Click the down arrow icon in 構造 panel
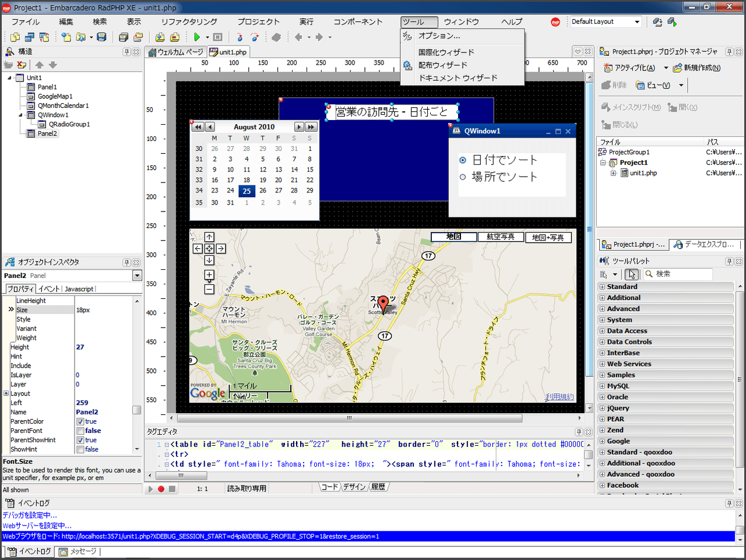Screen dimensions: 746x560 53,65
